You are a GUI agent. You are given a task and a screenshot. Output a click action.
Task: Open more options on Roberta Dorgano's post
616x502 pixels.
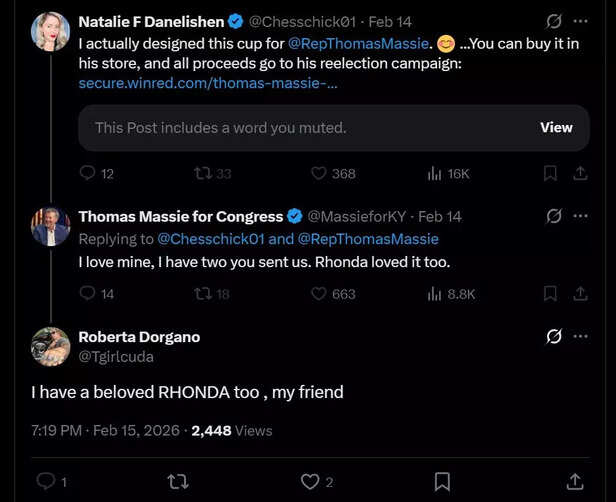point(581,336)
